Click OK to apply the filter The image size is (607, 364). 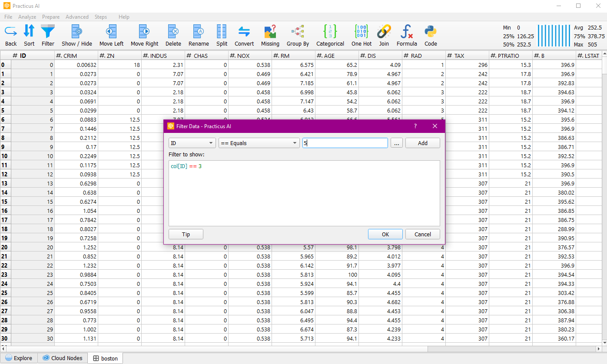point(385,234)
